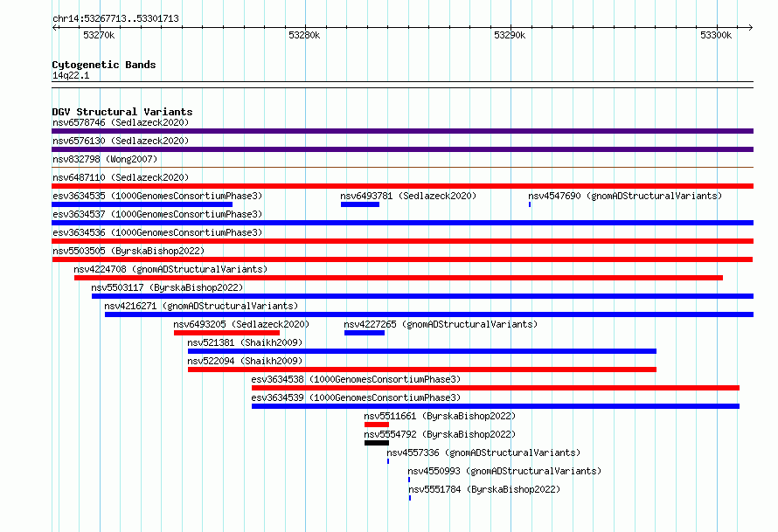The height and width of the screenshot is (532, 778).
Task: Click the nsv6487110 (Sedlazeck2020) label
Action: (x=121, y=177)
